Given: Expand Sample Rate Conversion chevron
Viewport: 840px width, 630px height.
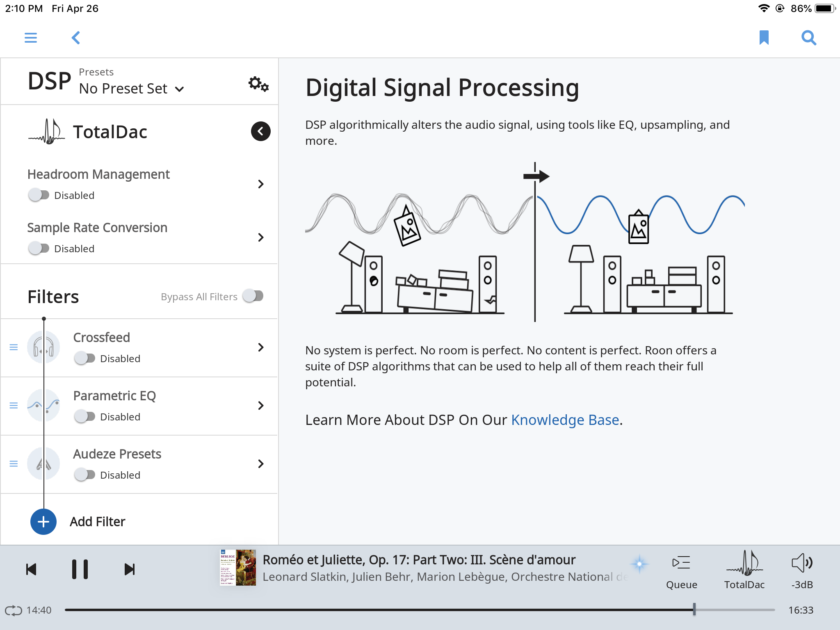Looking at the screenshot, I should tap(261, 237).
